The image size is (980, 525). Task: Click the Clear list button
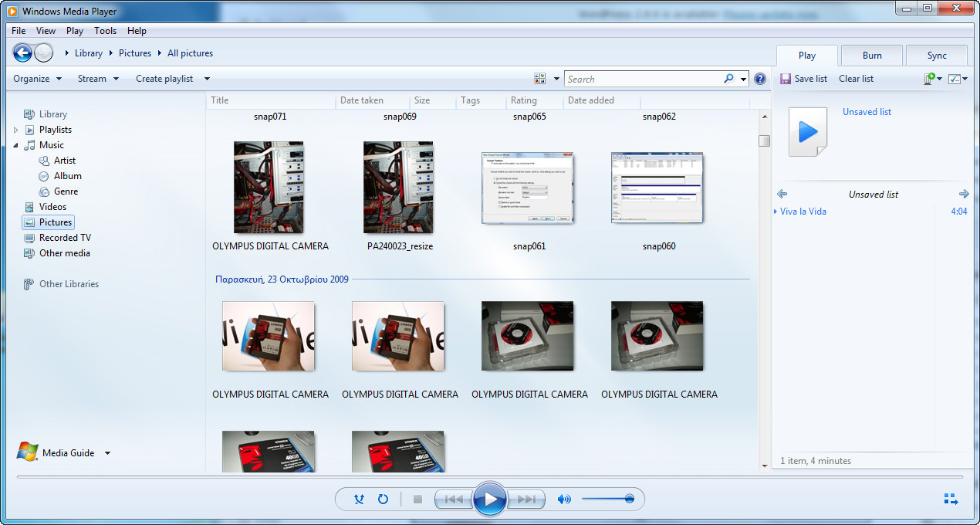(856, 79)
